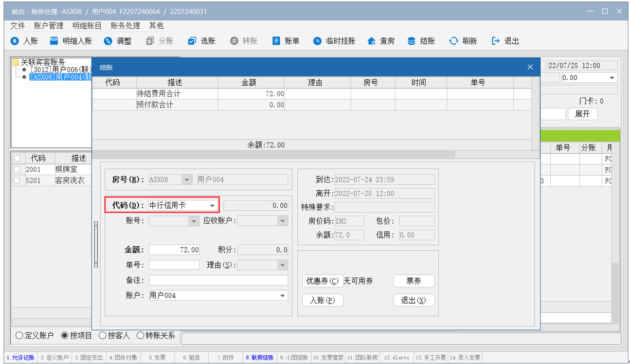Open the 账单 bill icon
This screenshot has height=364, width=630.
click(276, 41)
